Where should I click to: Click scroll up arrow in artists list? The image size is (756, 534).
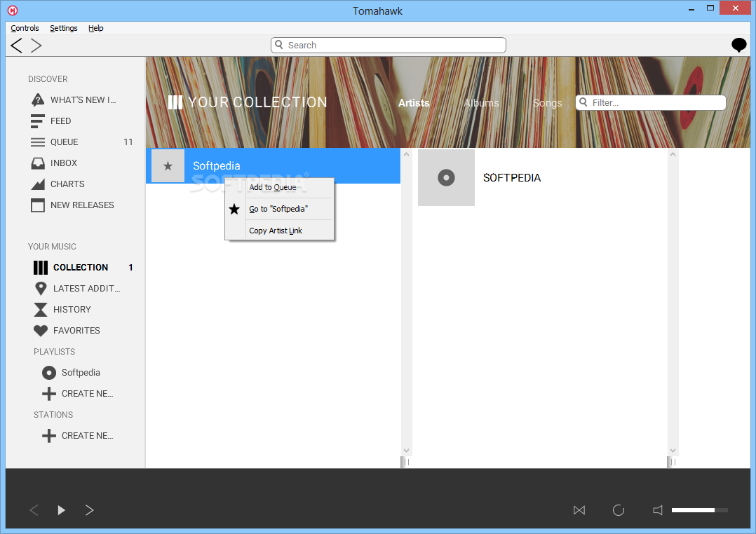(x=407, y=154)
